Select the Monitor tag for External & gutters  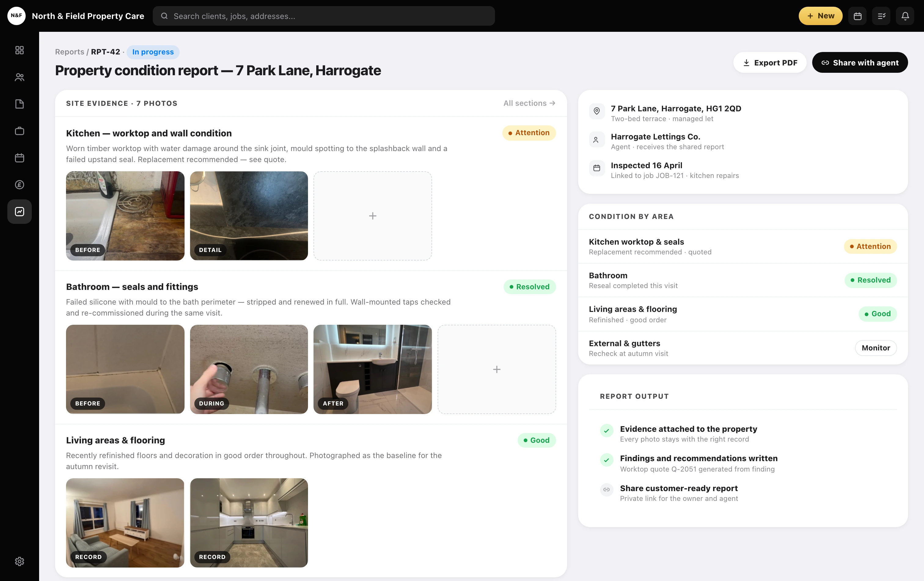coord(876,348)
